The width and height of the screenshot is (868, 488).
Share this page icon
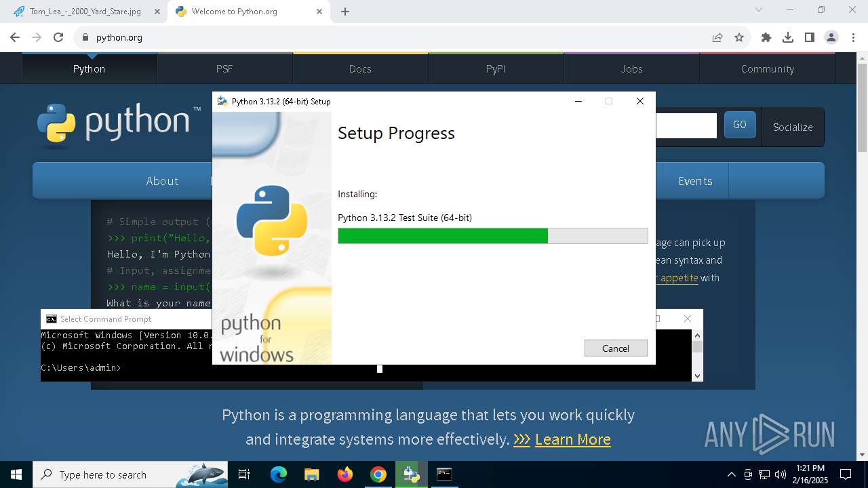point(717,37)
